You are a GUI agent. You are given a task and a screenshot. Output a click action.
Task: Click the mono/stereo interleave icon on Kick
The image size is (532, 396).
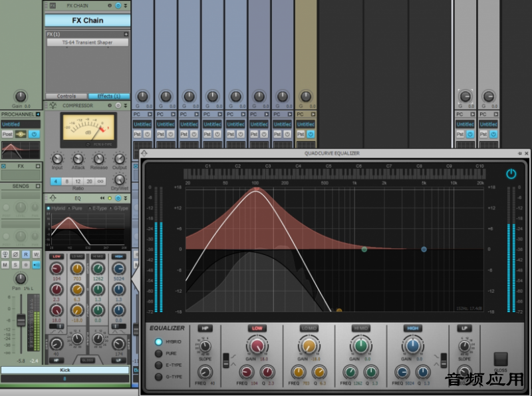(x=5, y=254)
